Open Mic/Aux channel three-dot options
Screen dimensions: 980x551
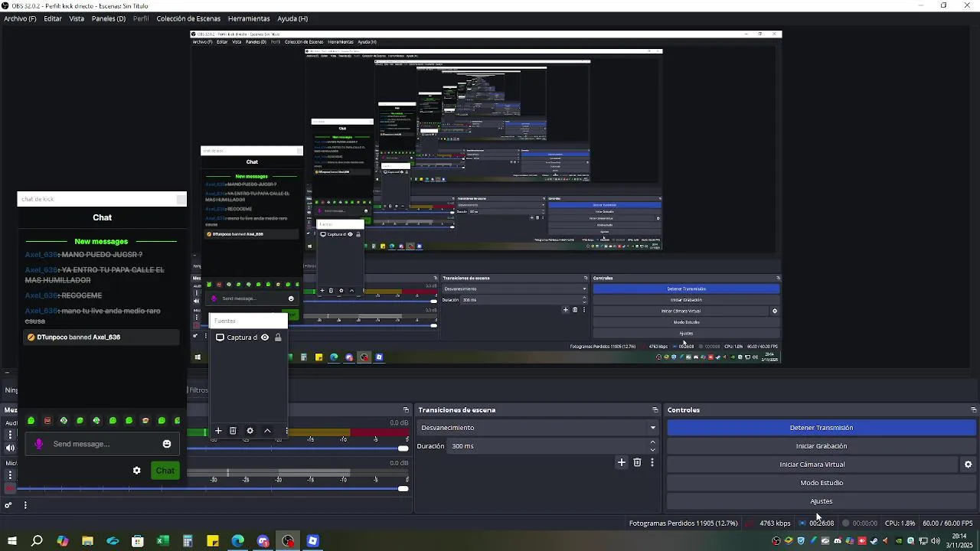10,475
